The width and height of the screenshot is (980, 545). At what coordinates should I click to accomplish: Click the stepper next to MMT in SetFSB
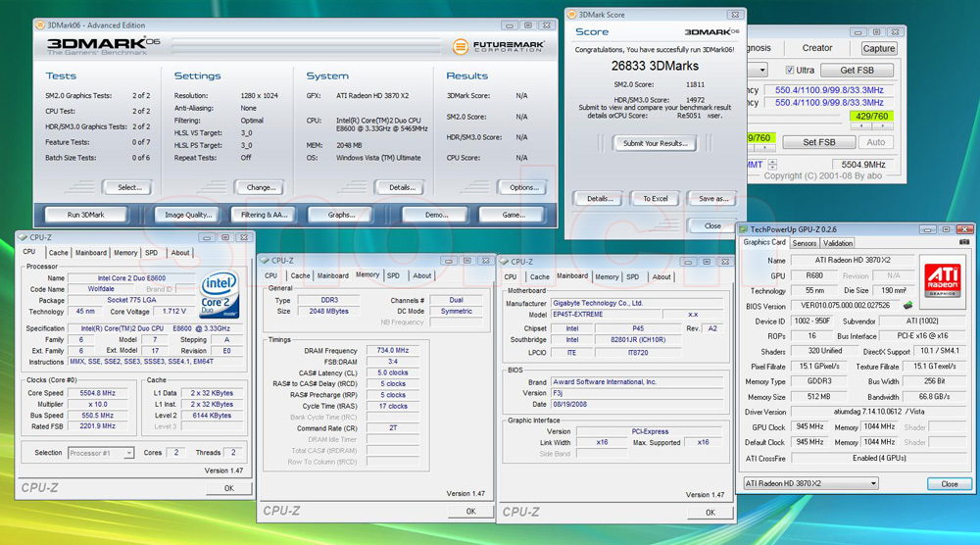pyautogui.click(x=772, y=165)
